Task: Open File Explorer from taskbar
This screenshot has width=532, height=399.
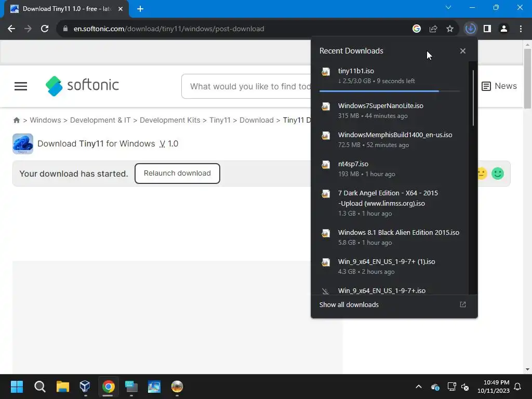Action: click(63, 387)
